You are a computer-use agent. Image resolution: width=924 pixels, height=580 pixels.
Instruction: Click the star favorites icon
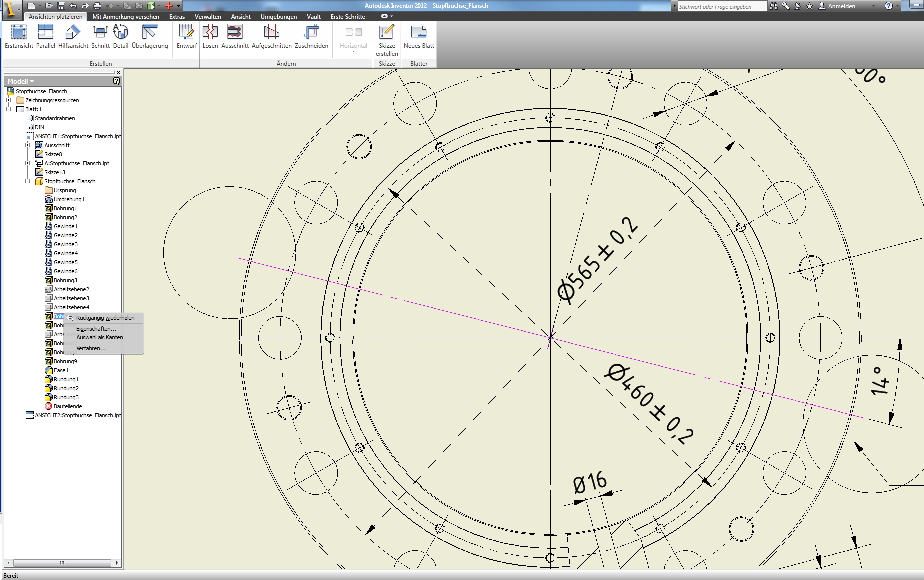point(810,6)
